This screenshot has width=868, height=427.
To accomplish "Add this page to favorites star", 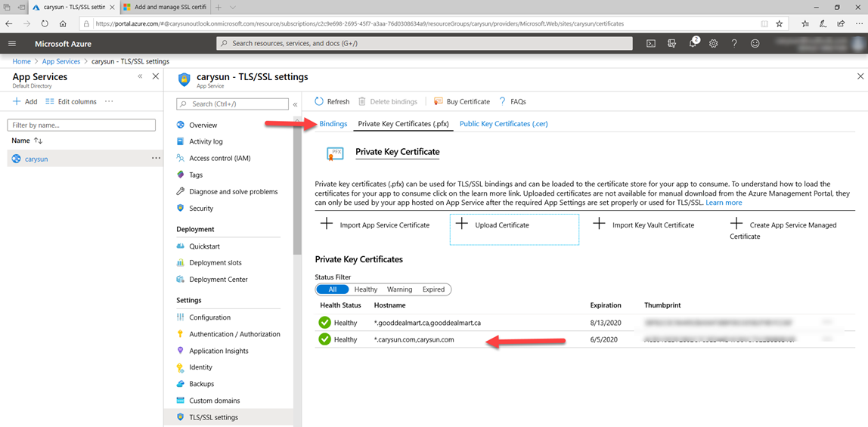I will pyautogui.click(x=779, y=23).
